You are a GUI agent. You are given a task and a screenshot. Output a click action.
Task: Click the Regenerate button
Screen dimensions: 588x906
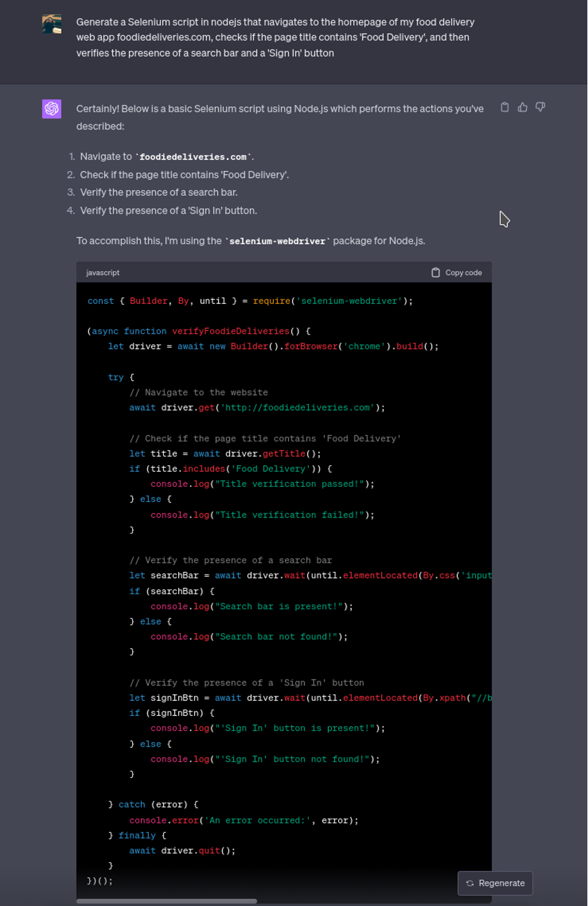tap(496, 883)
